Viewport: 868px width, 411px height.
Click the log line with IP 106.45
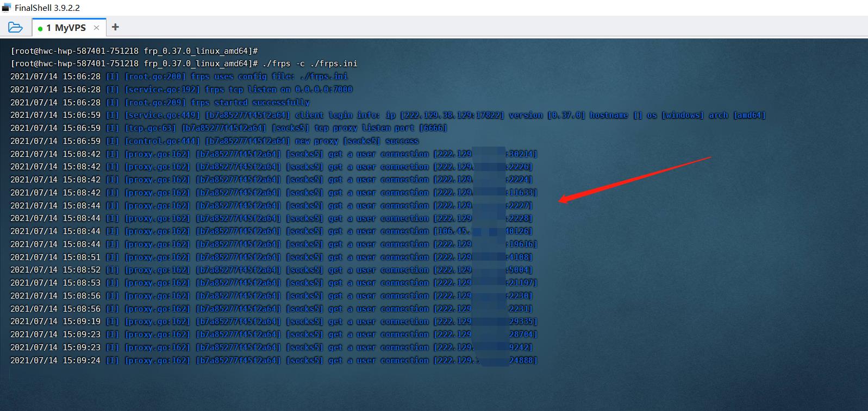[x=272, y=231]
